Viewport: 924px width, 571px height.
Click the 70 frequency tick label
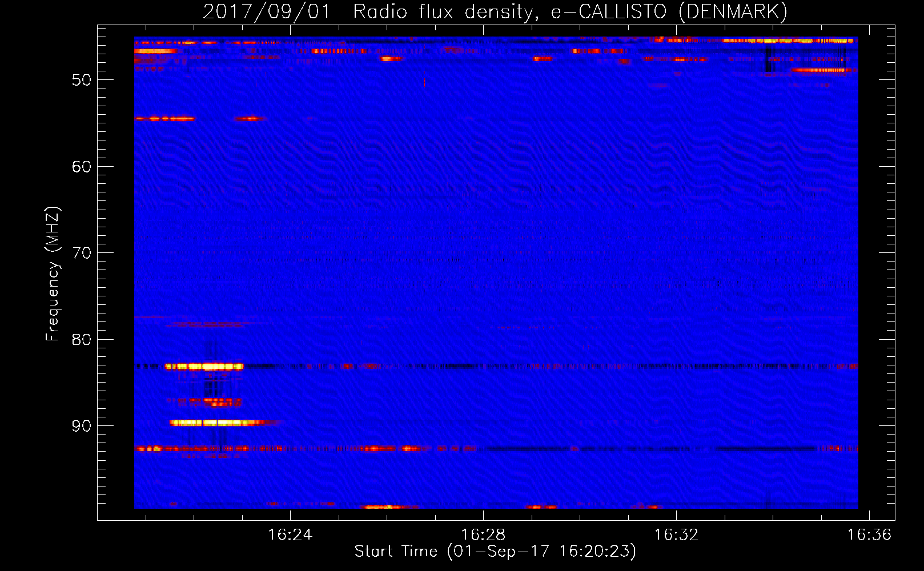coord(82,253)
